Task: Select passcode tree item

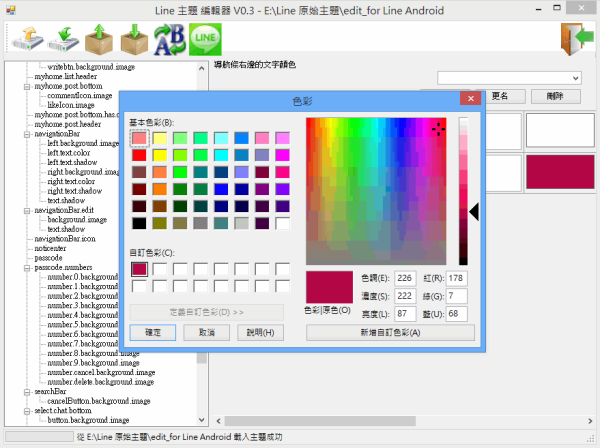Action: click(48, 258)
